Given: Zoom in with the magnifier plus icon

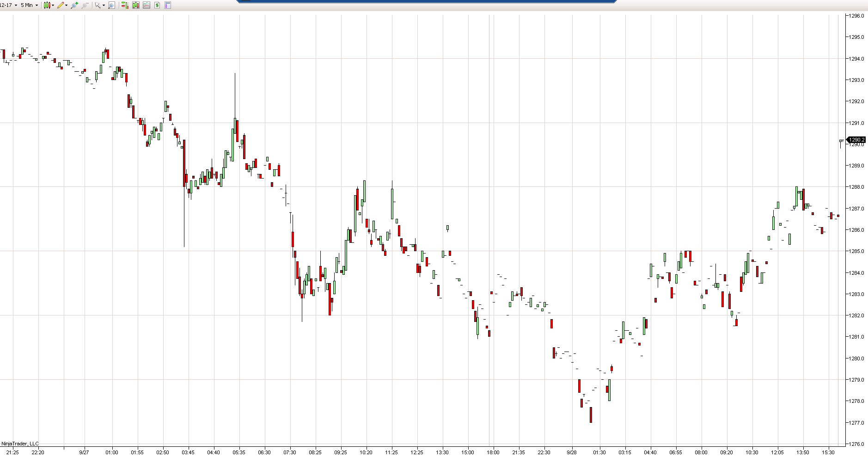Looking at the screenshot, I should coord(74,5).
